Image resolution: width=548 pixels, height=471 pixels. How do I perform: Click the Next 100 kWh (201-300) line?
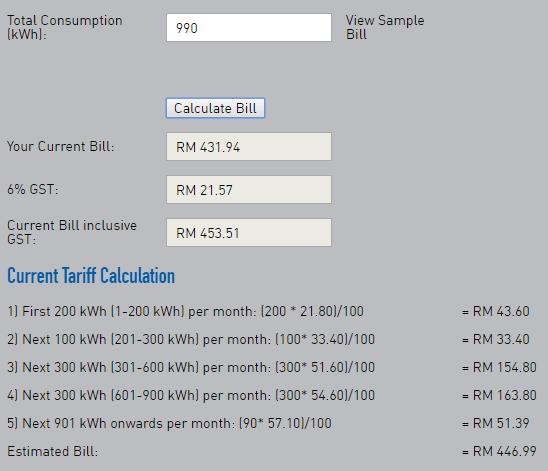pyautogui.click(x=191, y=339)
